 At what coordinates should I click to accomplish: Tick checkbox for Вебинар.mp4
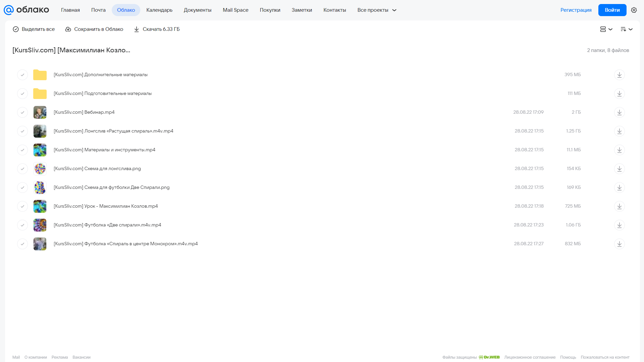click(x=22, y=112)
